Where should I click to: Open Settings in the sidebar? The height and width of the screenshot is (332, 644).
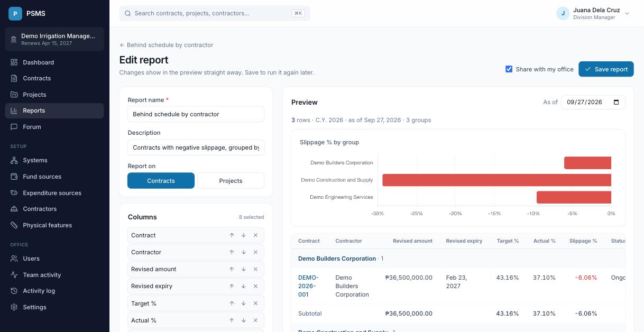[54, 307]
